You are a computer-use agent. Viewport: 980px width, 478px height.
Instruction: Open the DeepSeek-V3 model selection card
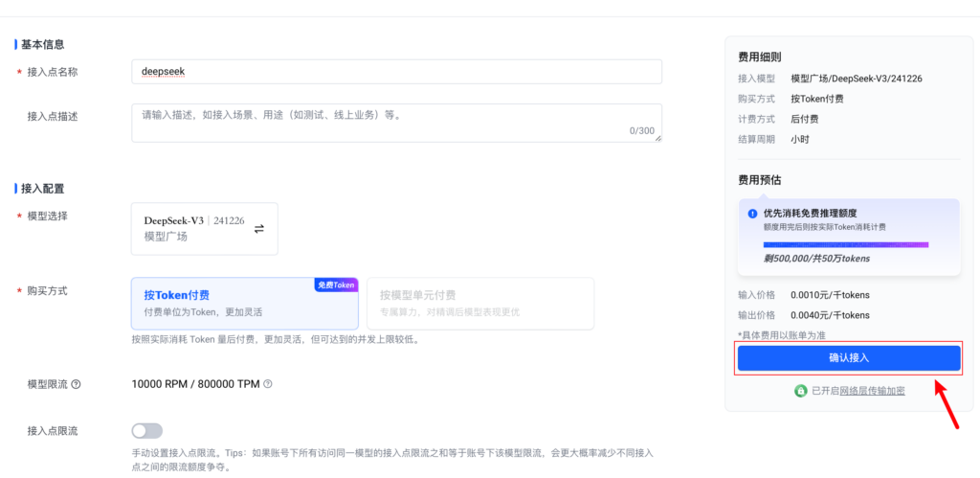tap(204, 228)
